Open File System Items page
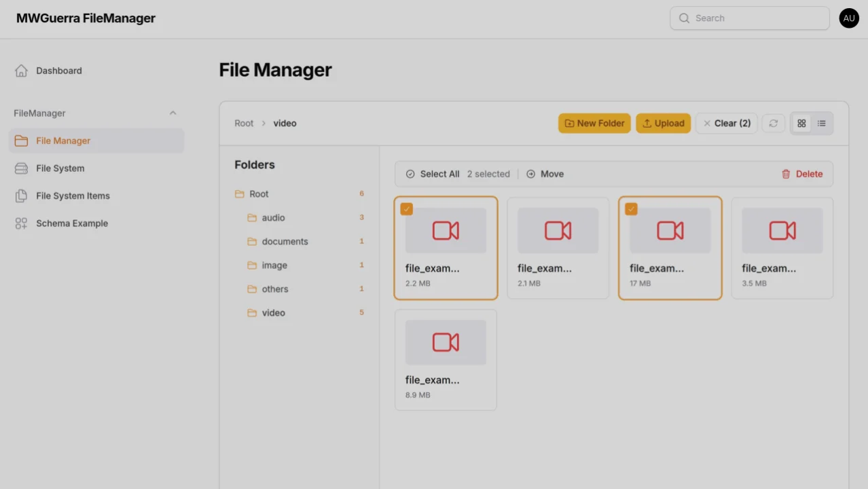The image size is (868, 489). pyautogui.click(x=73, y=196)
